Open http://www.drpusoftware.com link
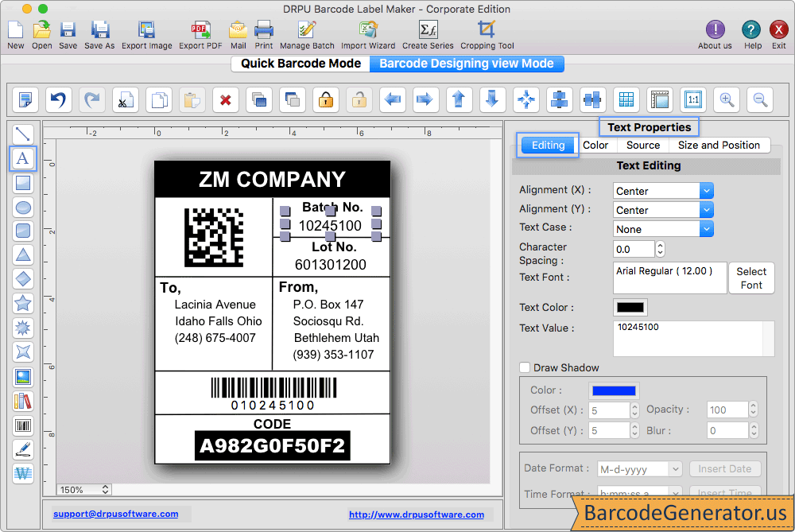Viewport: 795px width, 532px height. [417, 515]
